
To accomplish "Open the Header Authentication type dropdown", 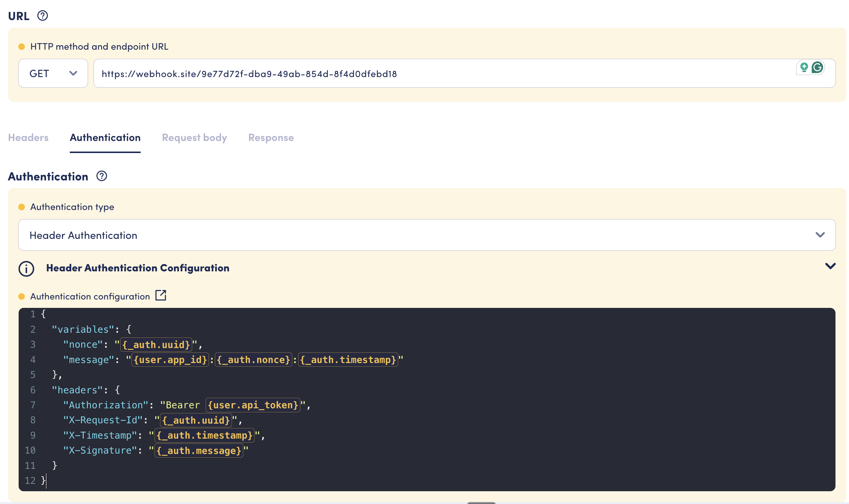I will pyautogui.click(x=427, y=235).
